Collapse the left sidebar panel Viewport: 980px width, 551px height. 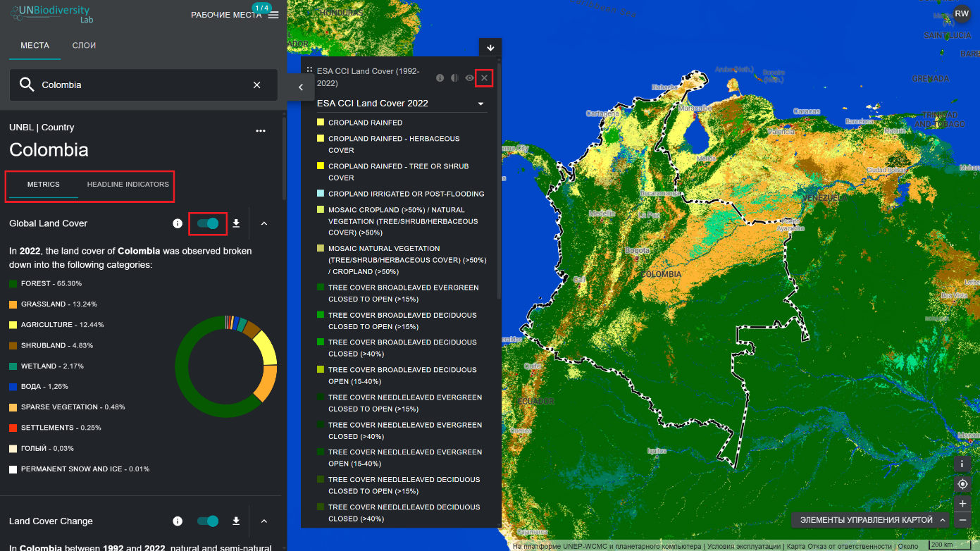301,87
